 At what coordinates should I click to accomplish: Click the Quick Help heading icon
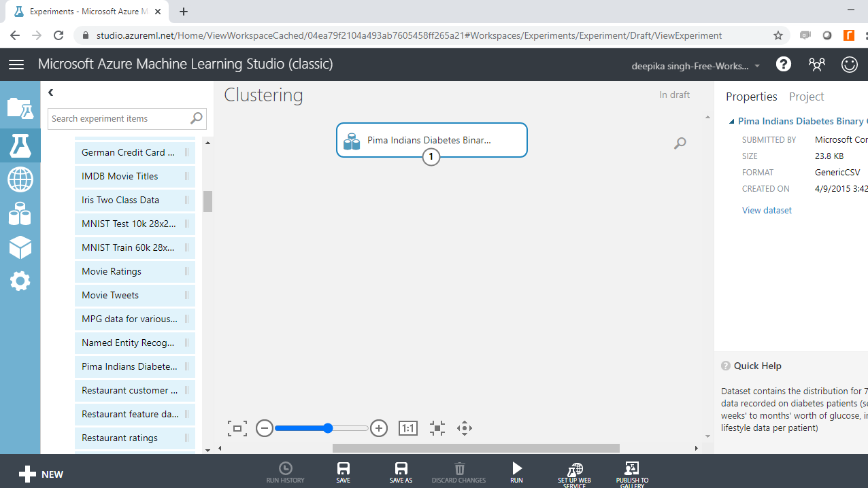(x=726, y=366)
